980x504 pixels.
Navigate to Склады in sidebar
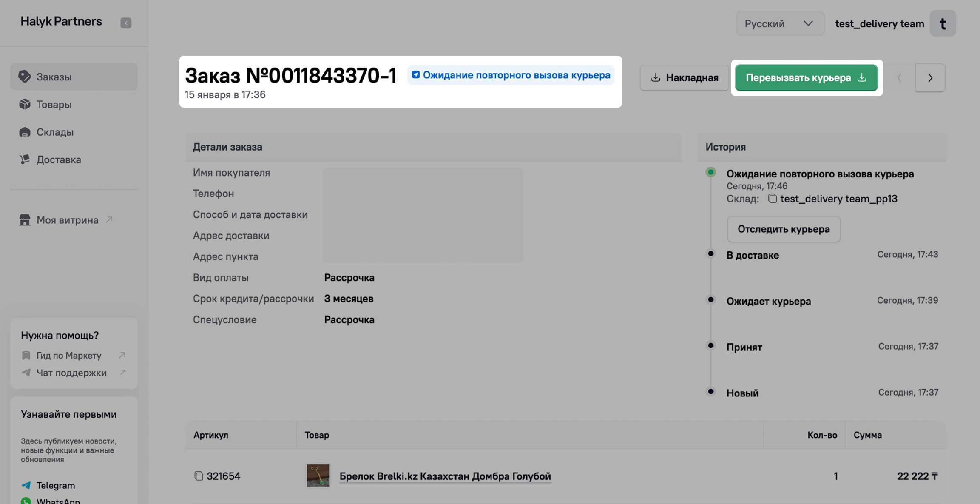(54, 132)
